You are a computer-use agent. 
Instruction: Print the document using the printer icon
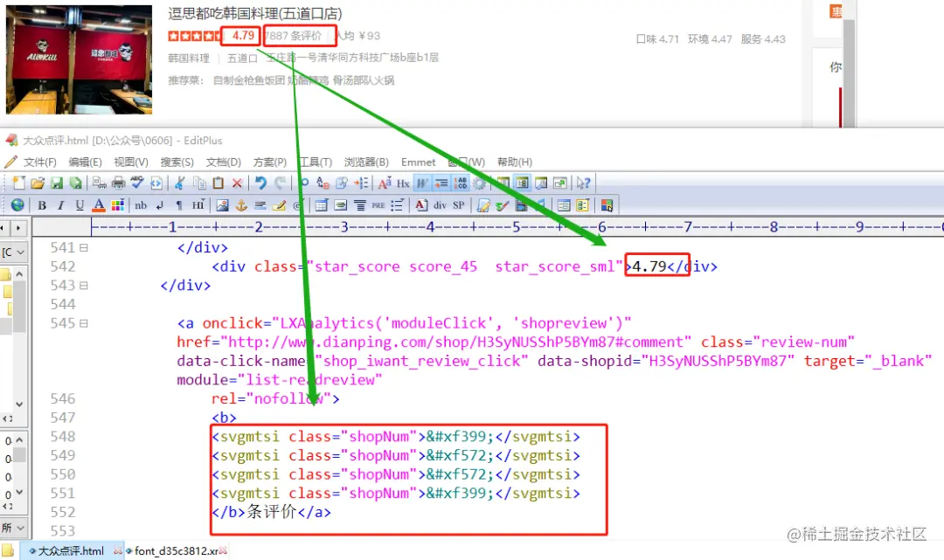click(x=119, y=183)
